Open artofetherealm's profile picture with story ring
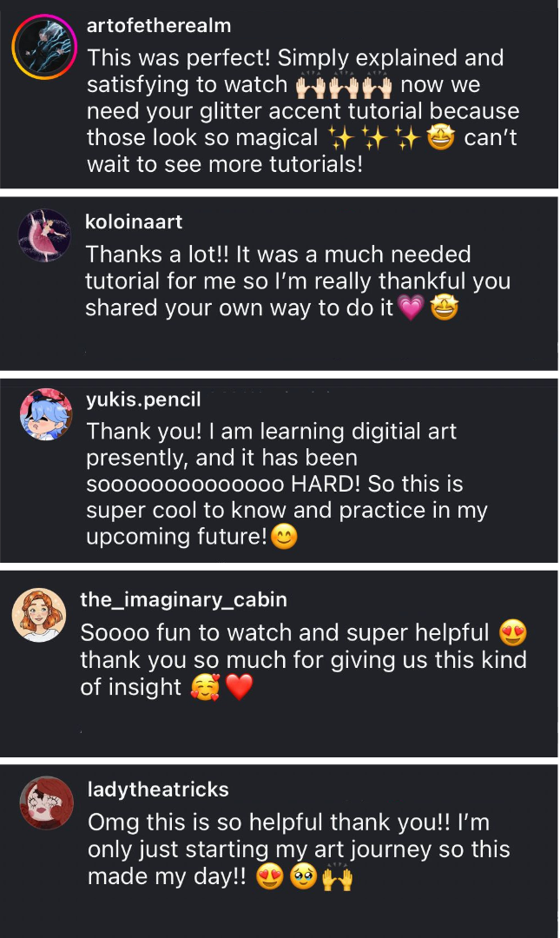 [x=45, y=47]
